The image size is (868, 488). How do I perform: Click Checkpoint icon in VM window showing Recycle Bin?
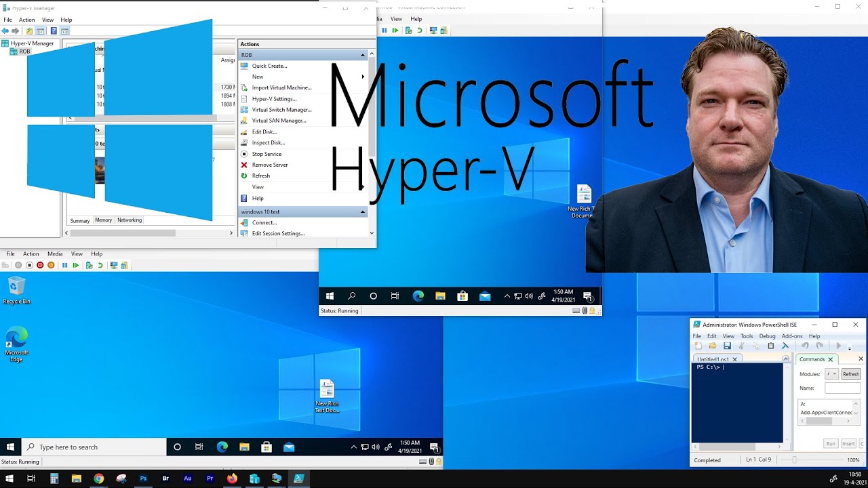tap(89, 265)
